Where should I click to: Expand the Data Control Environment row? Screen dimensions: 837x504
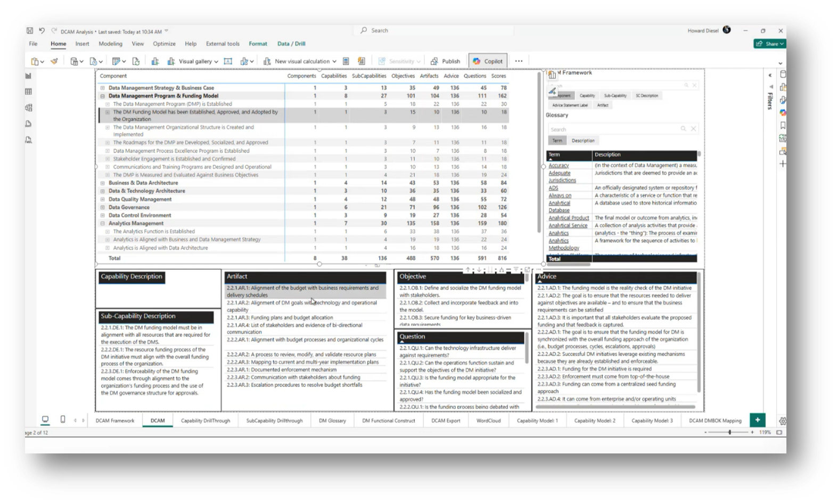103,215
